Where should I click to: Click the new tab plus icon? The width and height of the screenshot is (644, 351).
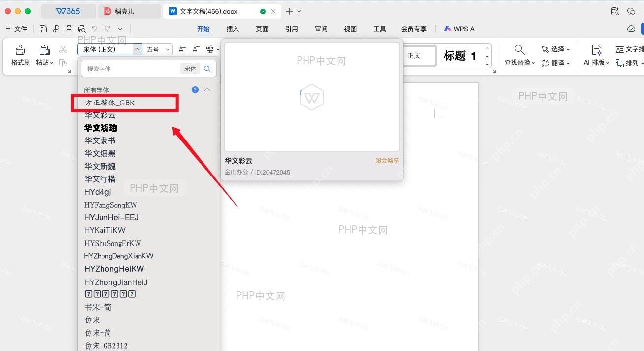(x=289, y=11)
